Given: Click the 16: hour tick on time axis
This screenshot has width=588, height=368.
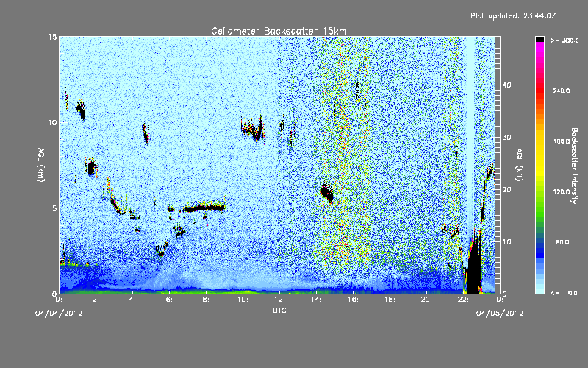Looking at the screenshot, I should click(353, 300).
